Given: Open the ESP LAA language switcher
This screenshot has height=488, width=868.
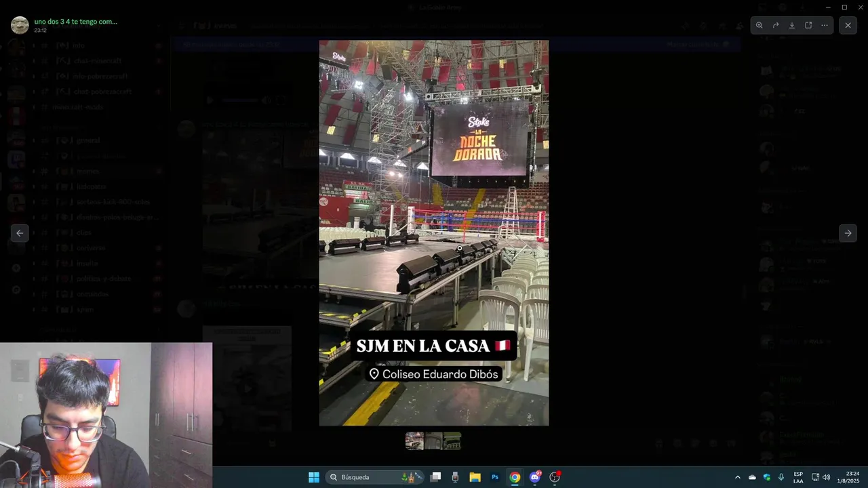Looking at the screenshot, I should 798,477.
